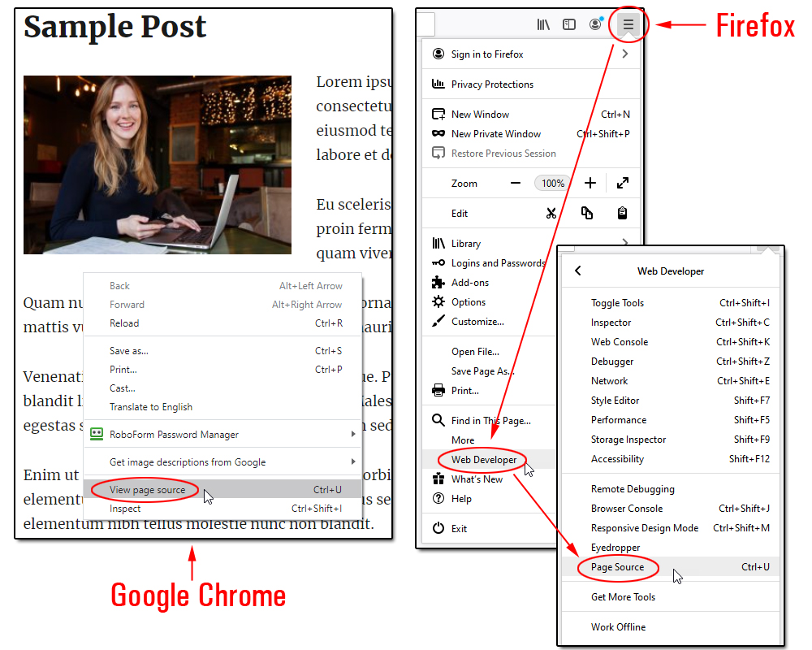The height and width of the screenshot is (650, 812).
Task: Click Inspect in Chrome context menu
Action: click(x=222, y=509)
